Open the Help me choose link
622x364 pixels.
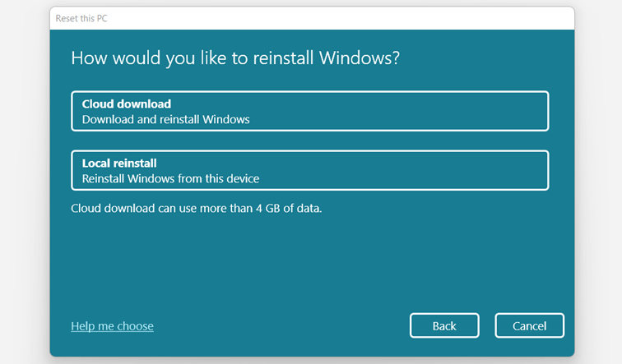(x=112, y=326)
